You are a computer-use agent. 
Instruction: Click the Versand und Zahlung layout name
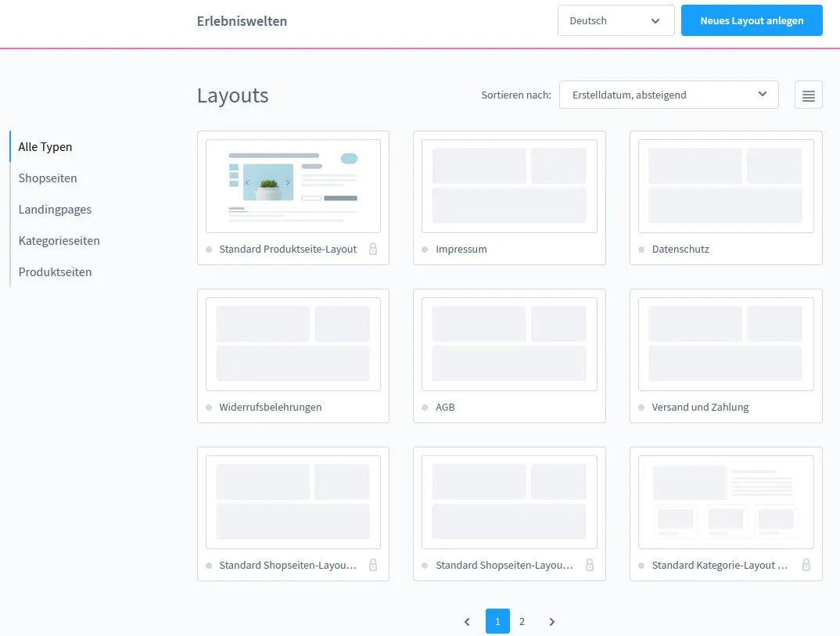point(700,408)
